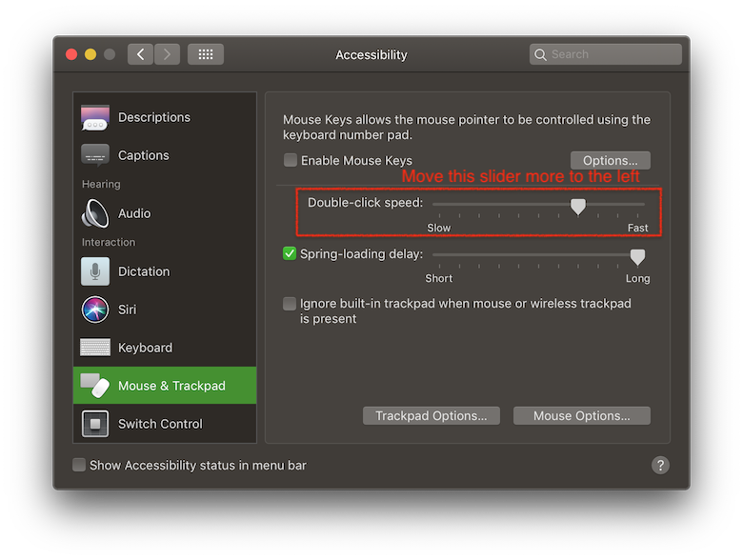Select Siri label in the sidebar
The width and height of the screenshot is (743, 560).
pyautogui.click(x=127, y=310)
